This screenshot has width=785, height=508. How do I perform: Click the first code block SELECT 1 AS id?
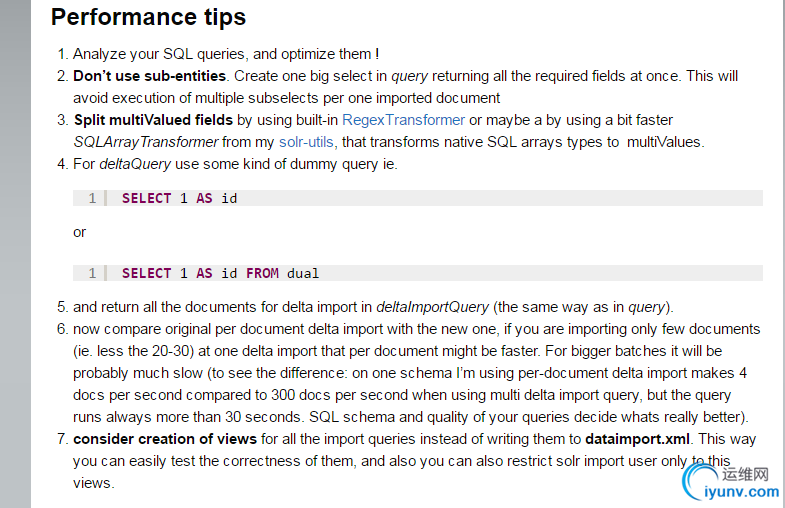(418, 198)
